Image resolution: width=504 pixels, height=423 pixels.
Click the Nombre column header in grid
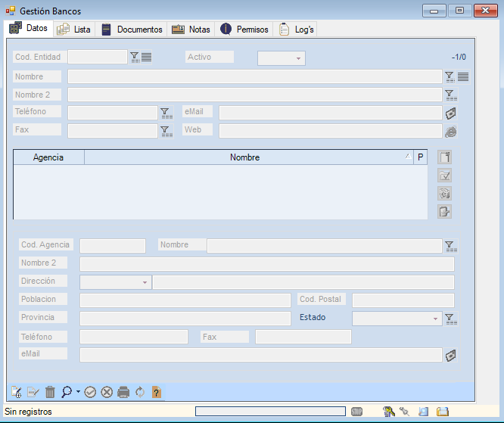point(244,157)
